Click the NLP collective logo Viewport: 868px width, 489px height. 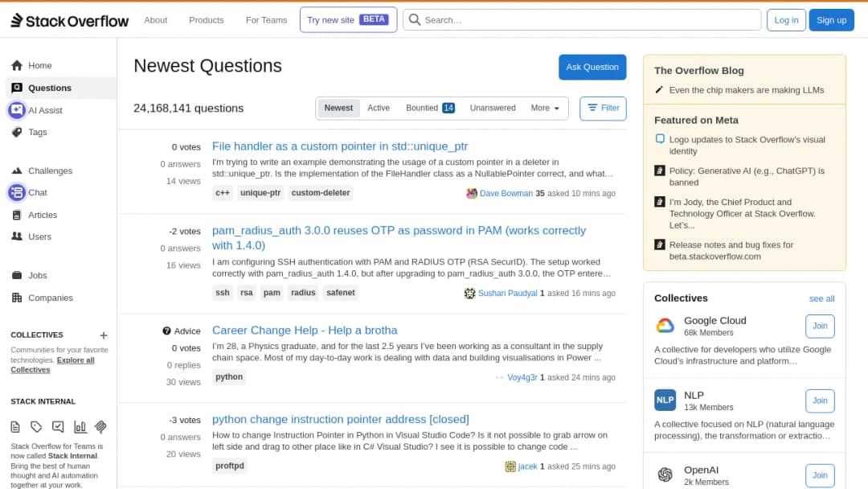click(x=665, y=400)
